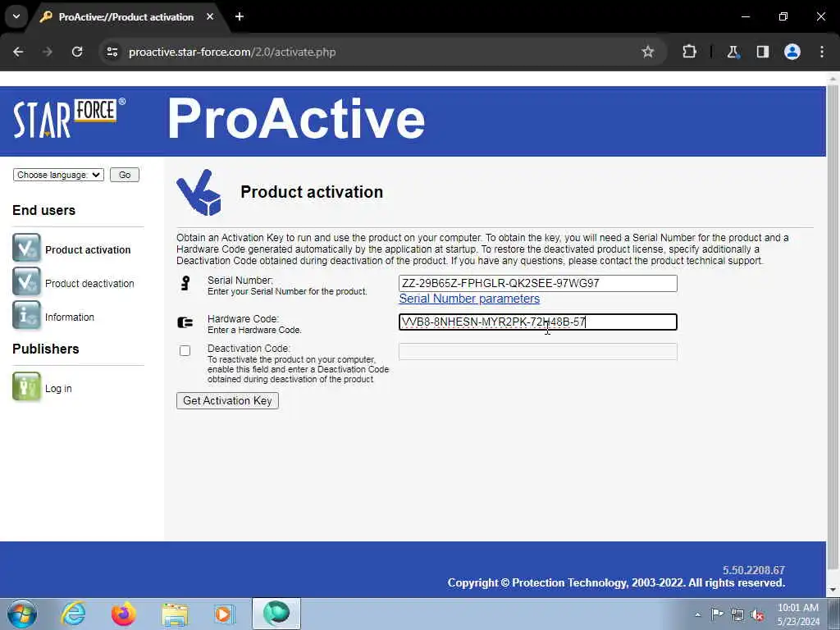Open Information link in sidebar
The height and width of the screenshot is (630, 840).
(70, 317)
